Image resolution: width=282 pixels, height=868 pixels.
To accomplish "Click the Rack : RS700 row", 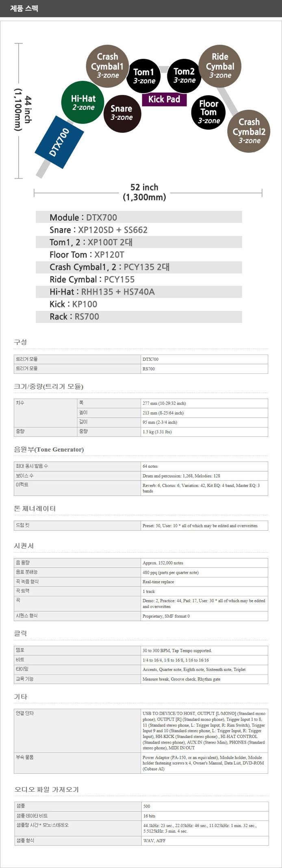I will [139, 317].
